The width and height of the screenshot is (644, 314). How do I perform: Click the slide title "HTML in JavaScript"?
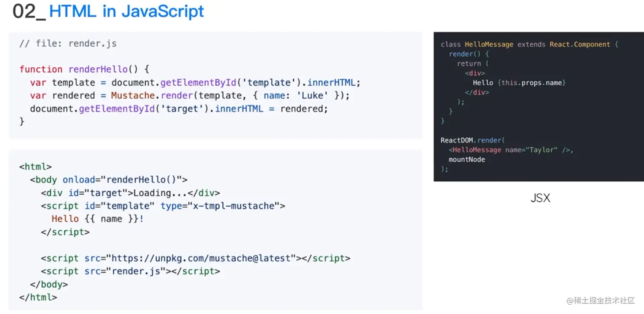126,11
